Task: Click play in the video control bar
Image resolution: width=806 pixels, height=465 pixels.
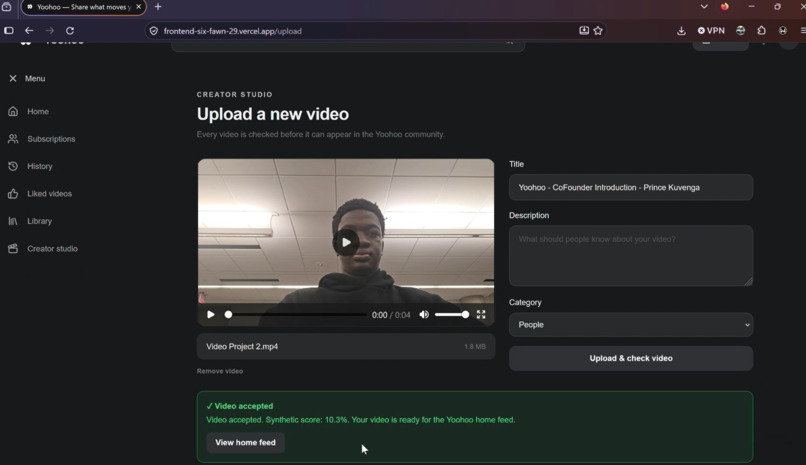Action: [x=211, y=314]
